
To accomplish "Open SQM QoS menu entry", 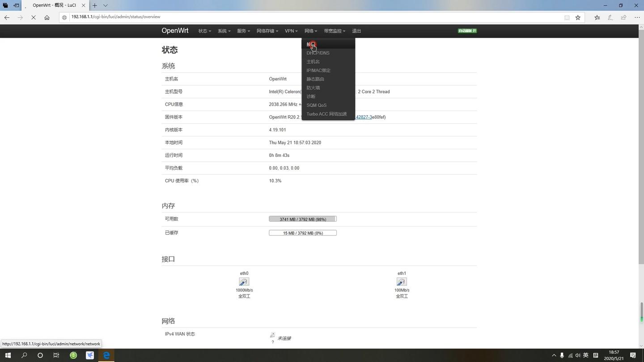I will coord(317,105).
